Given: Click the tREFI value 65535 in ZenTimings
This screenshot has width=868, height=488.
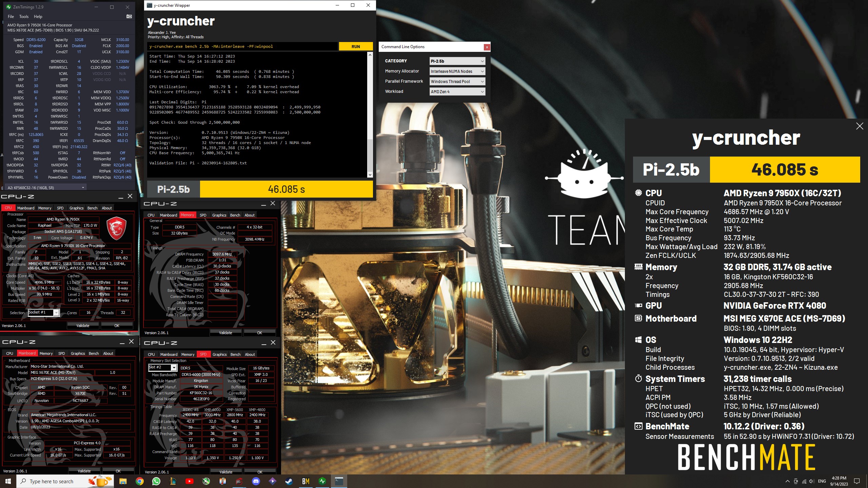Looking at the screenshot, I should pos(79,141).
